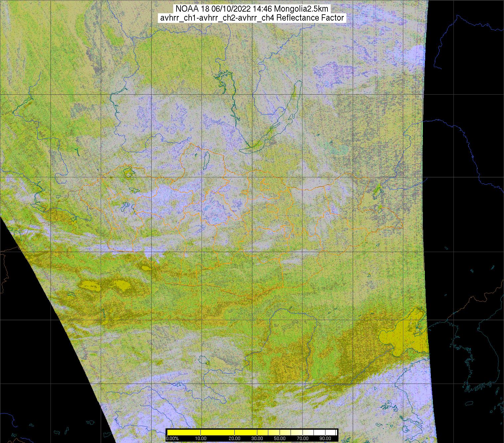Click the NOAA 18 date title line
The width and height of the screenshot is (504, 443).
[x=252, y=9]
